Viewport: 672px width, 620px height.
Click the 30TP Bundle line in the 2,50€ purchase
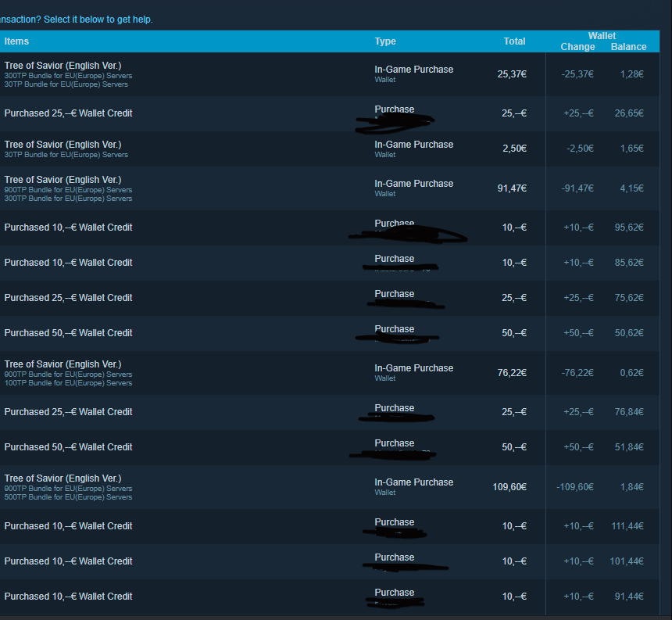pos(66,155)
